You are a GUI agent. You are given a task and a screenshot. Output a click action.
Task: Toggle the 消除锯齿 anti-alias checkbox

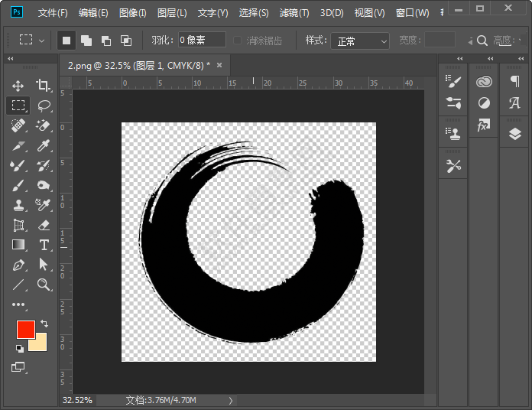(x=237, y=41)
